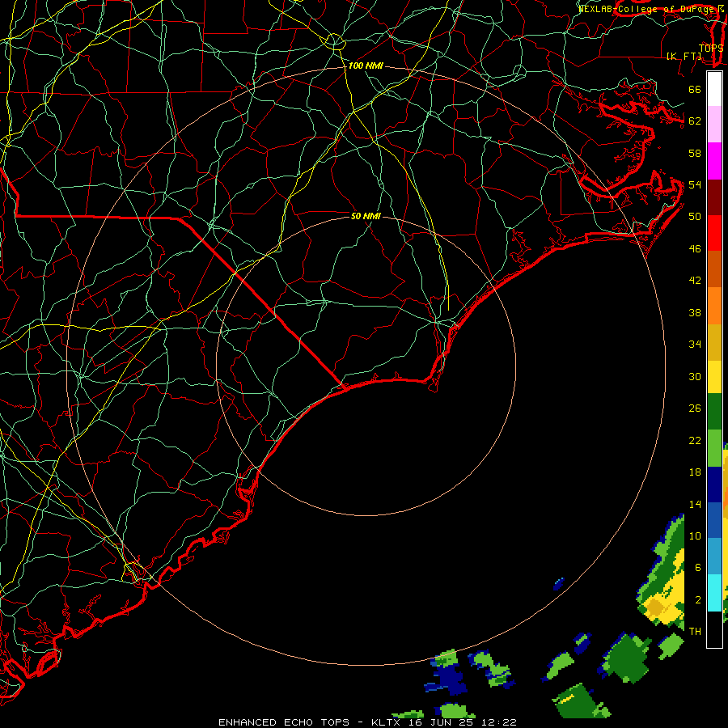Click the "12:22" timestamp
The width and height of the screenshot is (728, 728).
(498, 722)
